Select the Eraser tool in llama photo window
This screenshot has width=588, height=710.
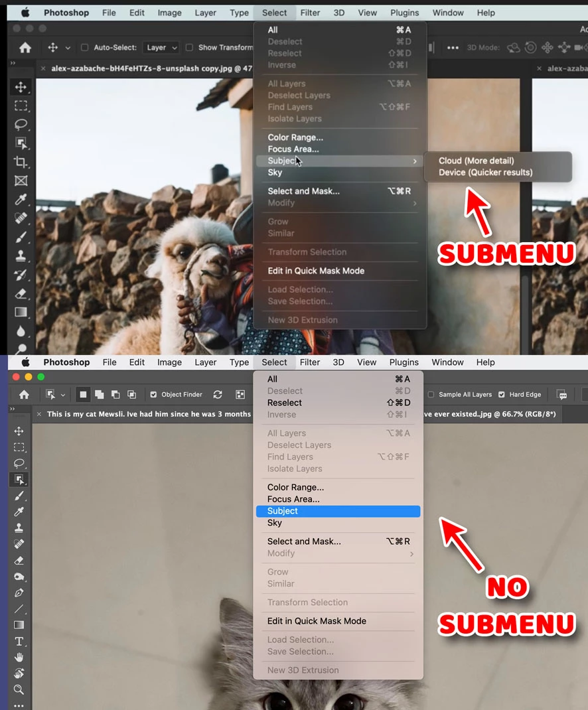21,293
